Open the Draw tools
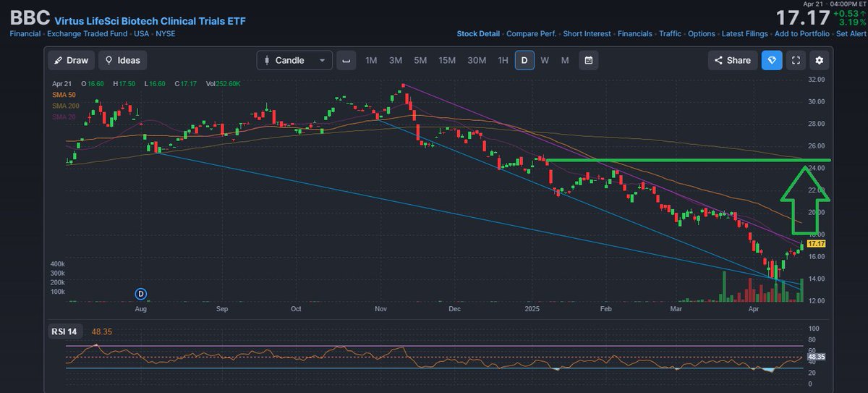 (72, 60)
